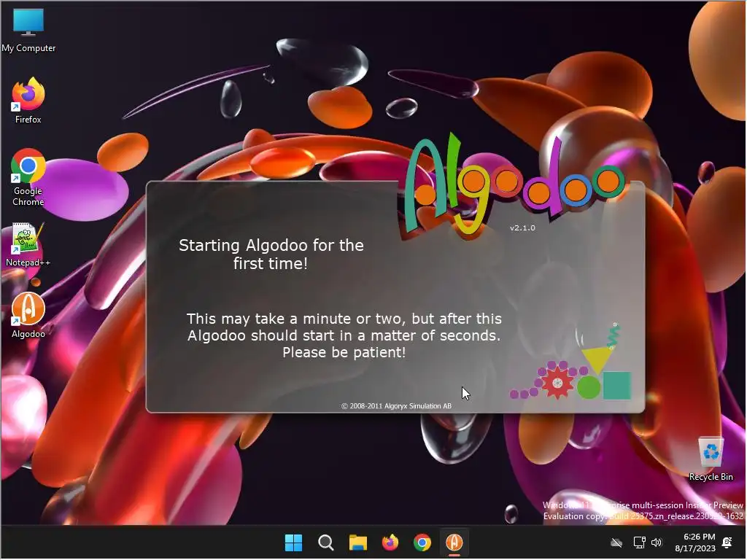
Task: Click the Algoryx Simulation AB copyright text
Action: point(396,406)
